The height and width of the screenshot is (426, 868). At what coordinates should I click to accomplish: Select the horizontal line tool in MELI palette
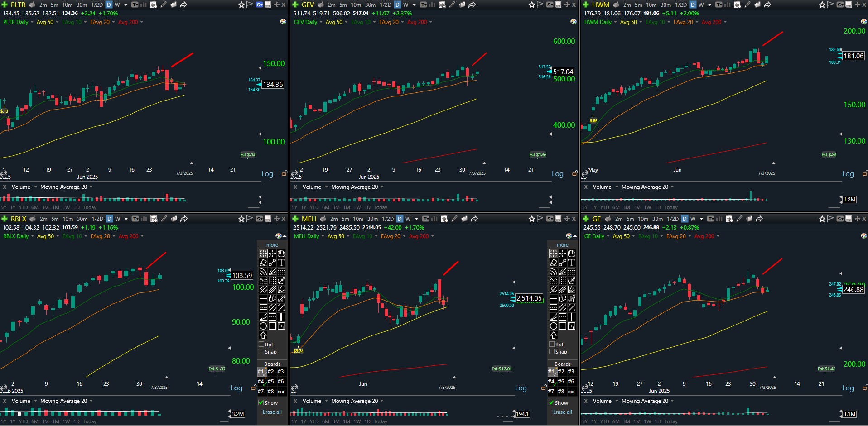554,299
